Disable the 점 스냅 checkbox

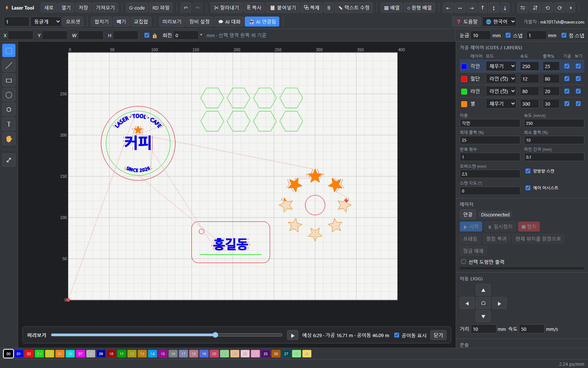tap(564, 35)
